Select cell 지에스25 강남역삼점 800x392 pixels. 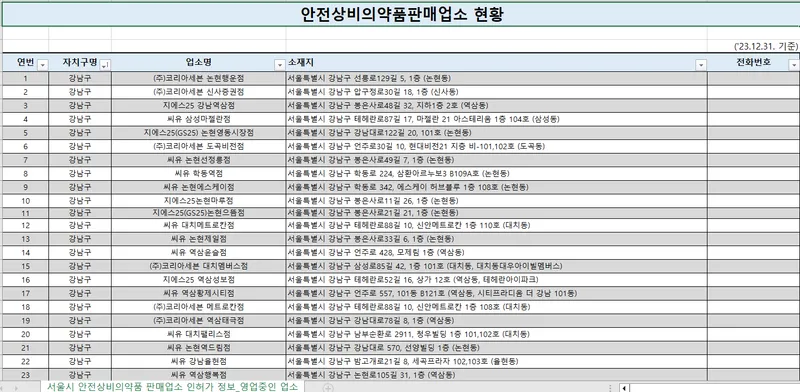point(198,106)
